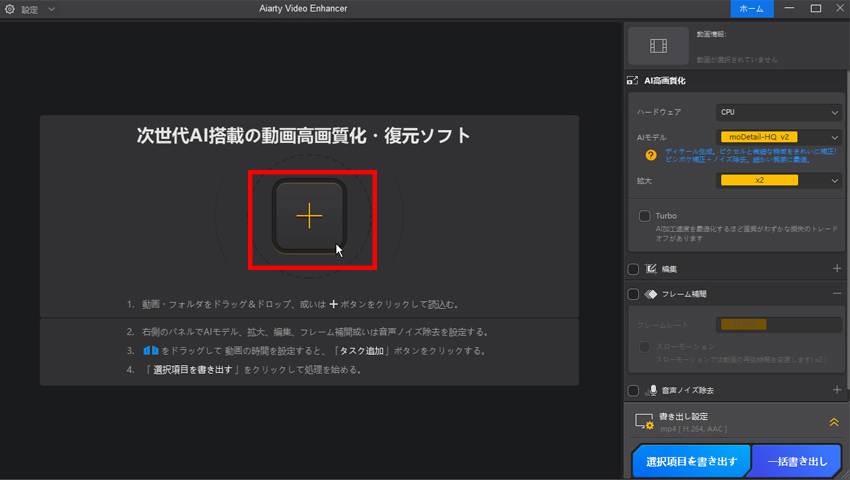Maximize the Aiarty Video Enhancer window
Screen dimensions: 850x480
click(x=816, y=8)
